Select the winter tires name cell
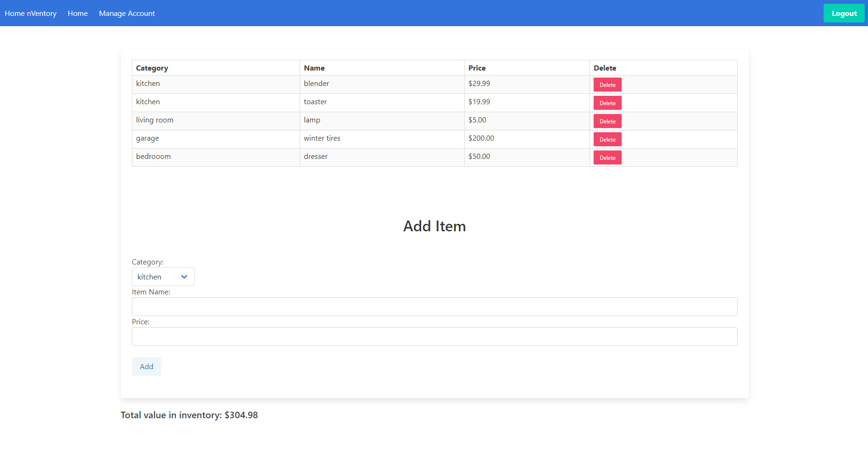This screenshot has height=457, width=868. (322, 138)
